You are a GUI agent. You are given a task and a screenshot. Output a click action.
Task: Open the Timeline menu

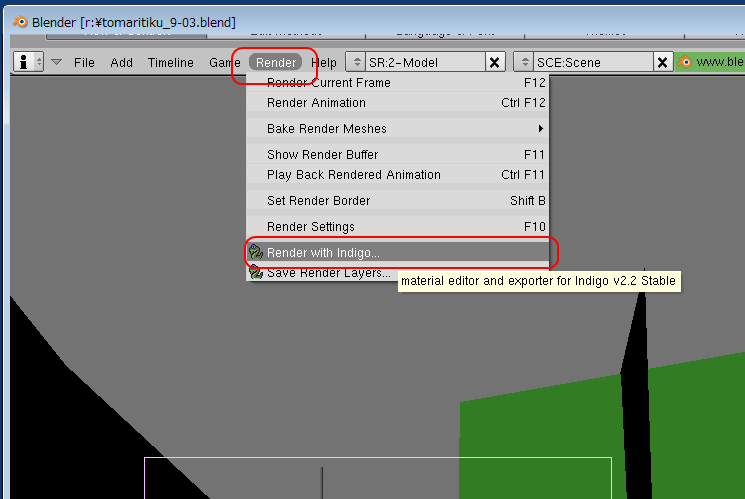[171, 62]
